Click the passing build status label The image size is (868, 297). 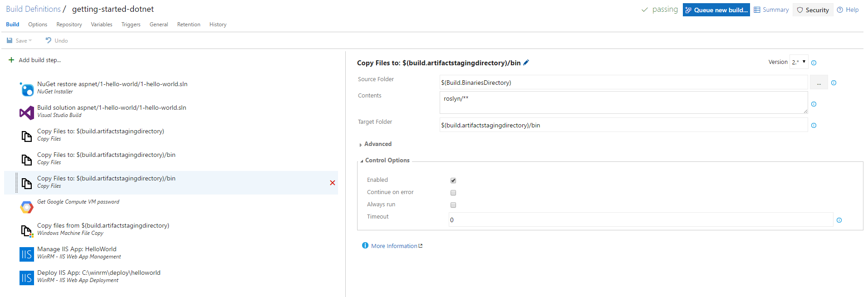coord(665,10)
